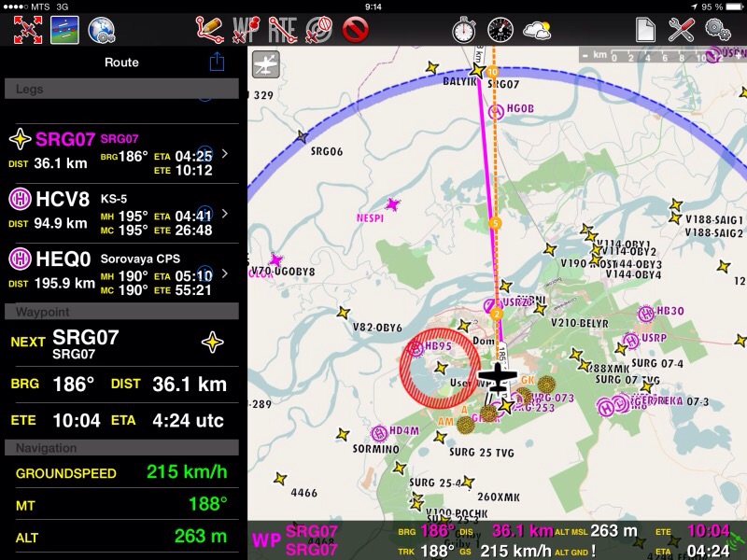Share the route using export button
The height and width of the screenshot is (560, 747).
click(218, 63)
